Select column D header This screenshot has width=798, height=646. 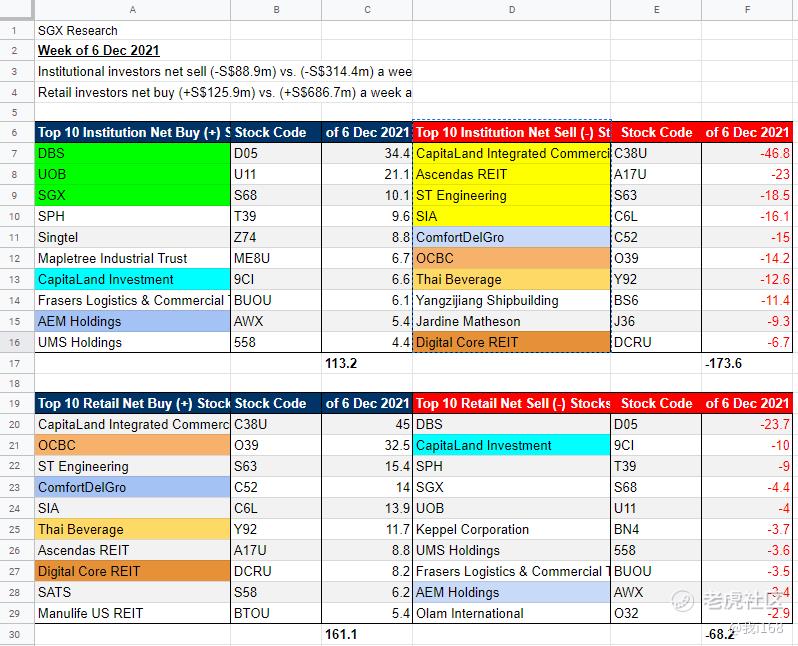pyautogui.click(x=511, y=10)
